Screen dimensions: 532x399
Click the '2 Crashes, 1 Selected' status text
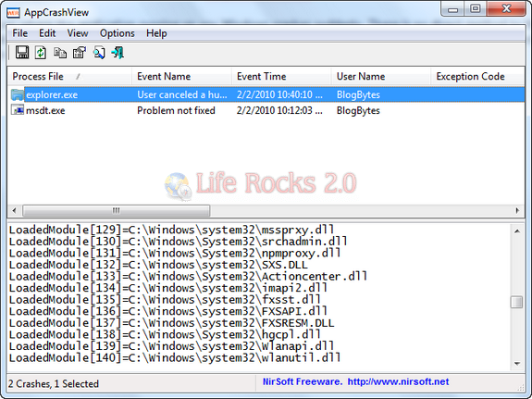pos(54,383)
